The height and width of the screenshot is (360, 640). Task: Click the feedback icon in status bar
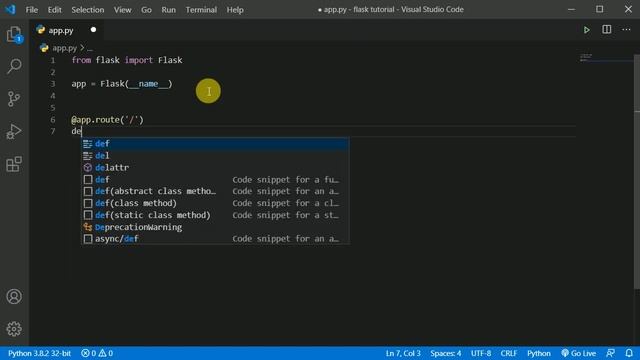tap(611, 353)
